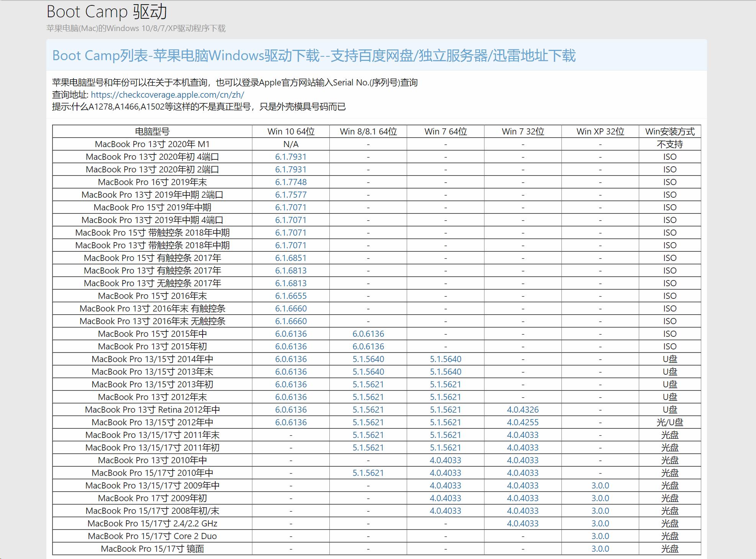Screen dimensions: 756x559
Task: Download 3.0.0 driver for MacBook Pro 15/17寸 Core 2 Duo
Action: click(x=601, y=536)
